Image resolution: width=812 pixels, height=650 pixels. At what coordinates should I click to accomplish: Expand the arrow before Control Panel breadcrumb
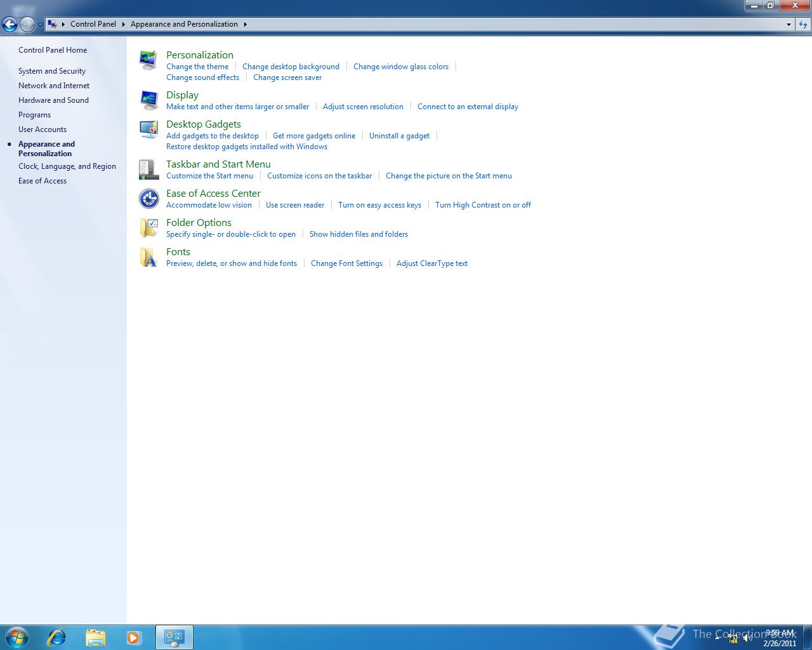(x=63, y=24)
